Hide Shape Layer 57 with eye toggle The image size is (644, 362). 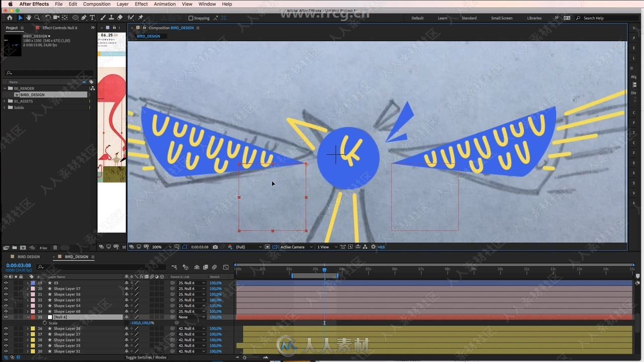click(6, 289)
